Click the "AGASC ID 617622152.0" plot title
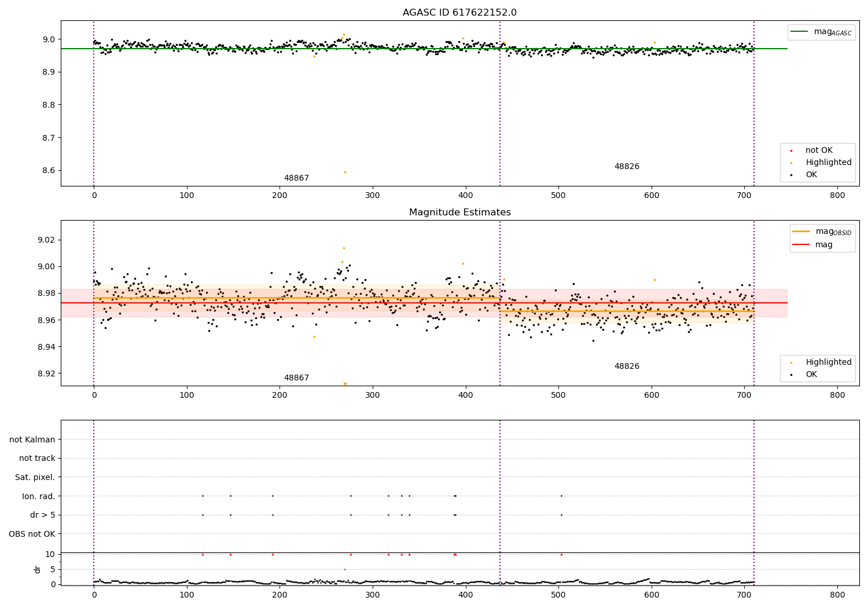The height and width of the screenshot is (608, 868). click(x=459, y=13)
